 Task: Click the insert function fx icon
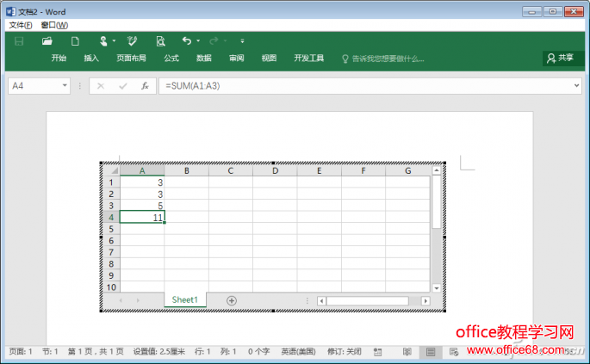tap(145, 86)
